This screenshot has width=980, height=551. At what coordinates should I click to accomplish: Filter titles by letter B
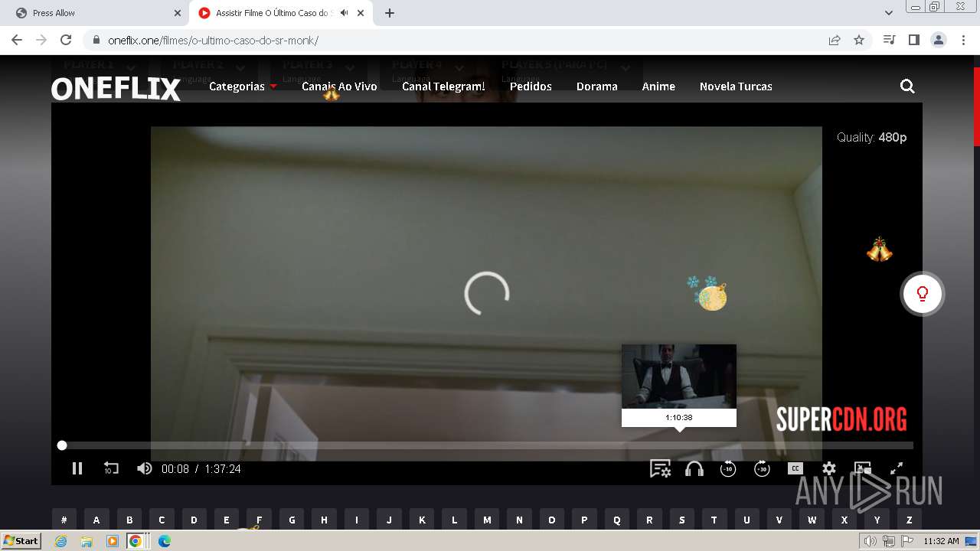click(129, 520)
